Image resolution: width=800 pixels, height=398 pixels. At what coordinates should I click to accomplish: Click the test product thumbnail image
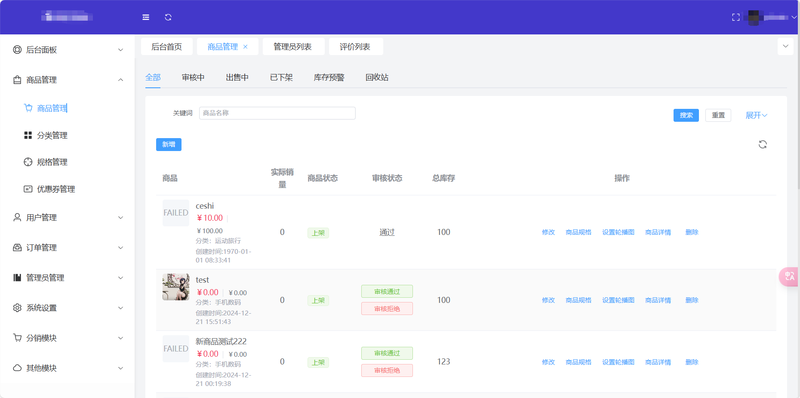coord(176,287)
